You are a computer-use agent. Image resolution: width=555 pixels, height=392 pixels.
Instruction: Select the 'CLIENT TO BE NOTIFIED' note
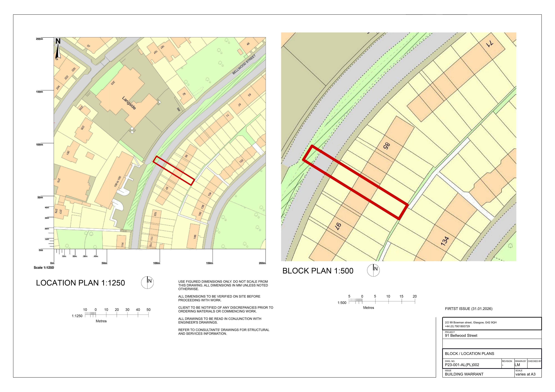[226, 309]
